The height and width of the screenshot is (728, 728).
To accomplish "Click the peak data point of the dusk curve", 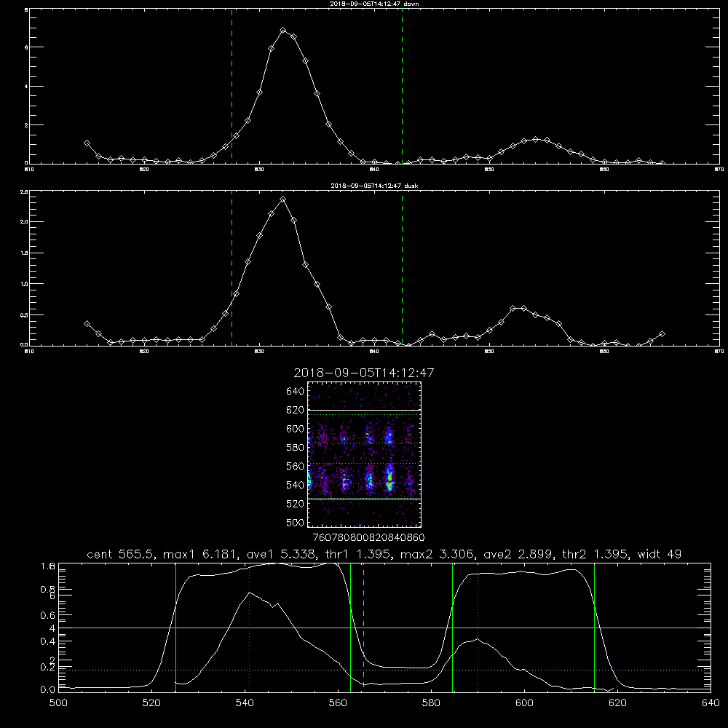I will (x=282, y=199).
